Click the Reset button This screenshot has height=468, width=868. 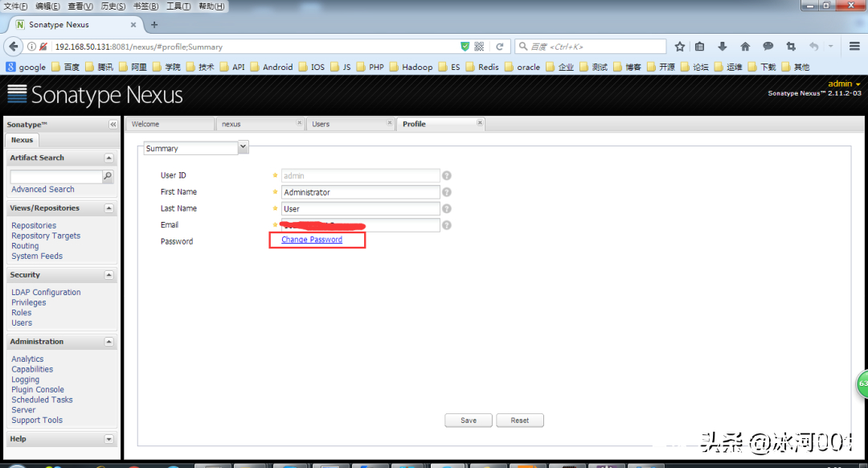(520, 421)
